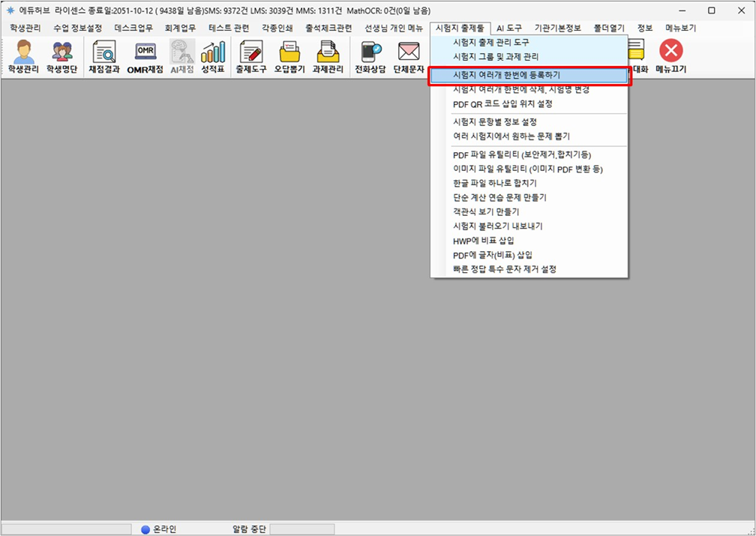This screenshot has width=756, height=536.
Task: Choose PDF QR 코드 삽입 위치 설정
Action: coord(502,104)
